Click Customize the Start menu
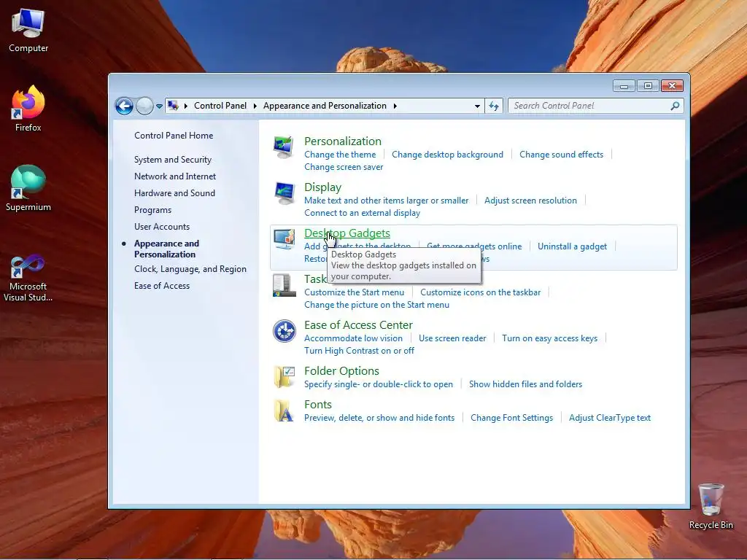This screenshot has height=560, width=747. (354, 292)
